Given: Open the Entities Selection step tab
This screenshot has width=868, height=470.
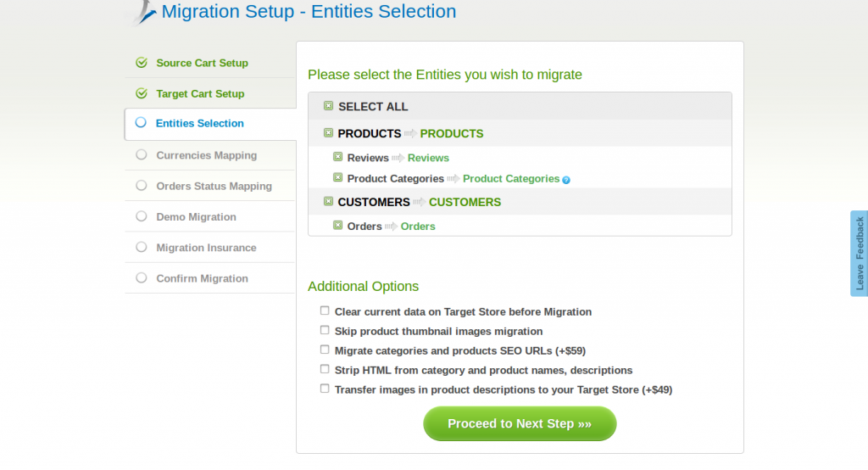Looking at the screenshot, I should pyautogui.click(x=200, y=124).
